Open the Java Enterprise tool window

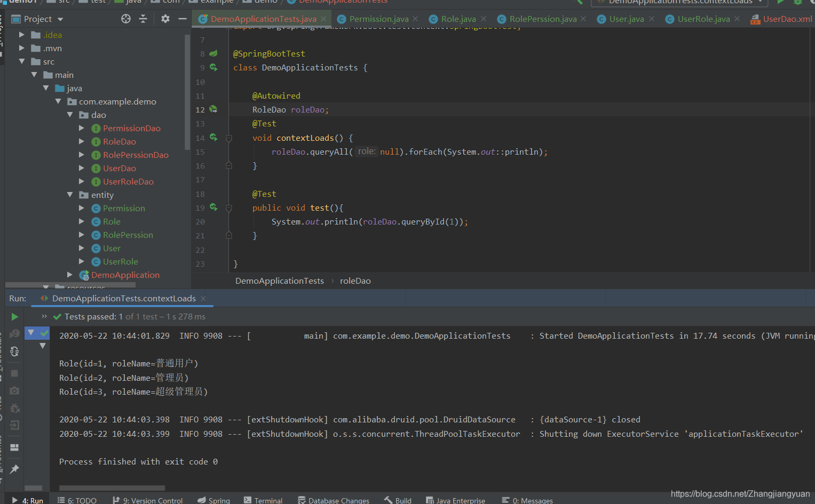coord(456,500)
